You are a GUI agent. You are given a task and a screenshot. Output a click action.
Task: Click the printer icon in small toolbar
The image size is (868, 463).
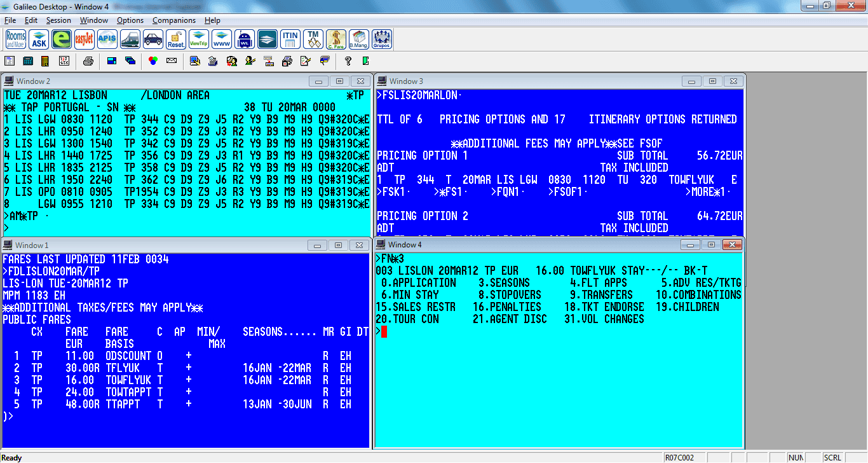coord(88,61)
